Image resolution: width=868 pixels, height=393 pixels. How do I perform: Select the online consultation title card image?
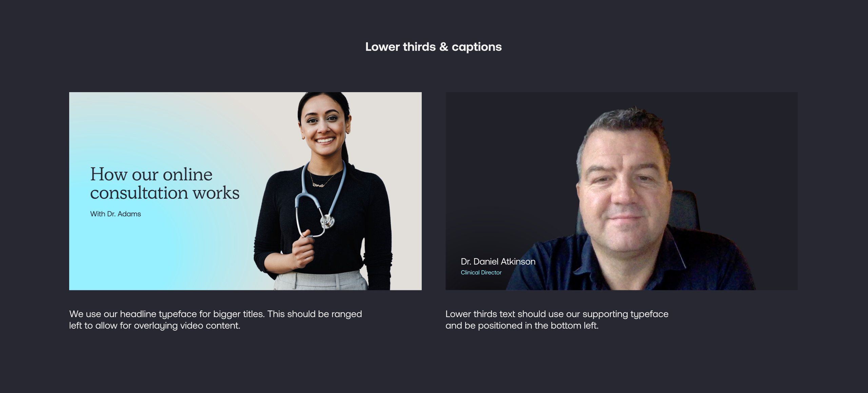245,191
